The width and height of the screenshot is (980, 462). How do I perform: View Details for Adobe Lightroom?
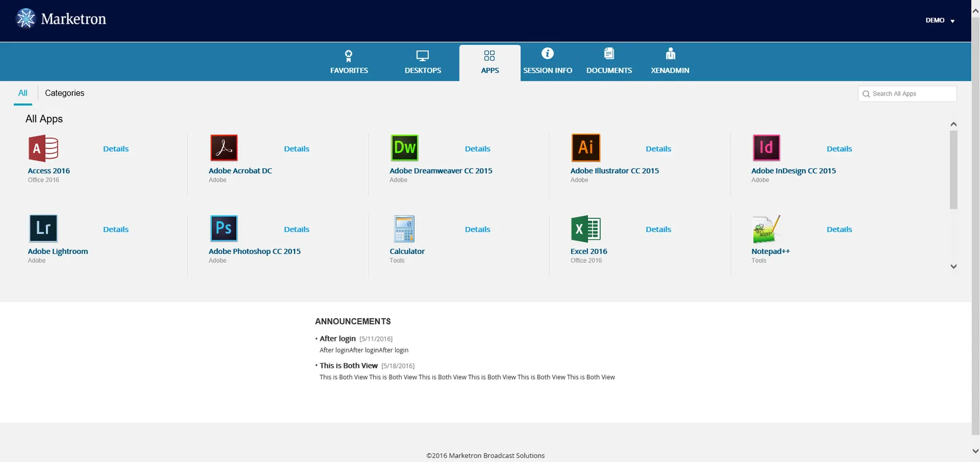(x=116, y=229)
